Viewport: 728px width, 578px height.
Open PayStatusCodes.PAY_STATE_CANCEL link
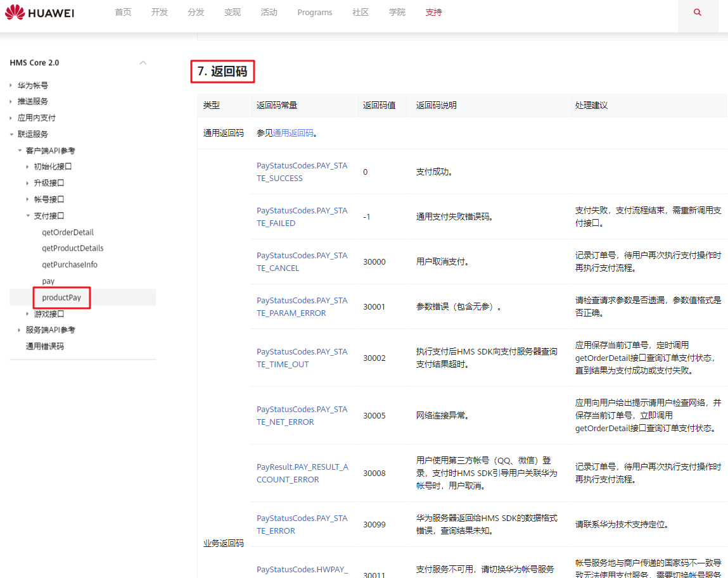(x=302, y=262)
